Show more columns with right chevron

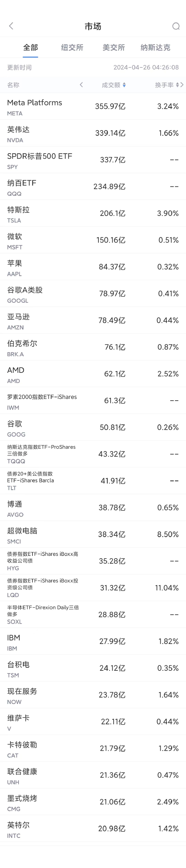182,85
